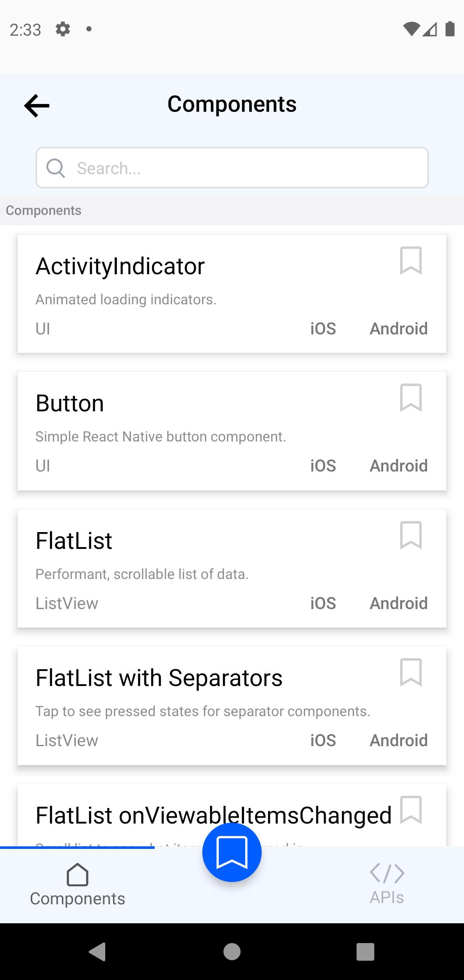Bookmark FlatList onViewableItemsChanged example
The image size is (464, 980).
coord(411,810)
